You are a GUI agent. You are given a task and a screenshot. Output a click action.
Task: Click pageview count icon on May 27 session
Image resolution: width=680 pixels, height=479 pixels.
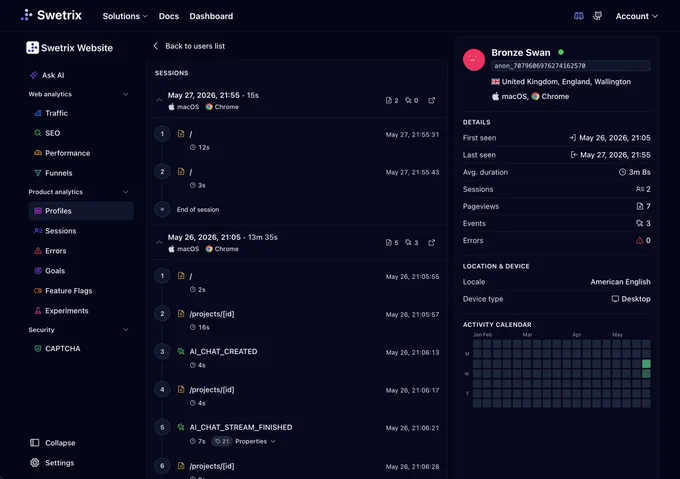[389, 100]
